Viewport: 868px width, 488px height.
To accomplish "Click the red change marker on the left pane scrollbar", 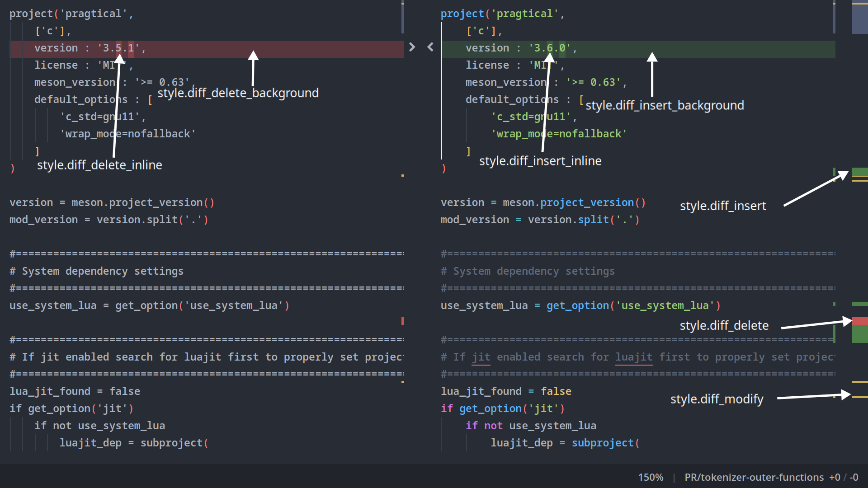I will pos(402,321).
